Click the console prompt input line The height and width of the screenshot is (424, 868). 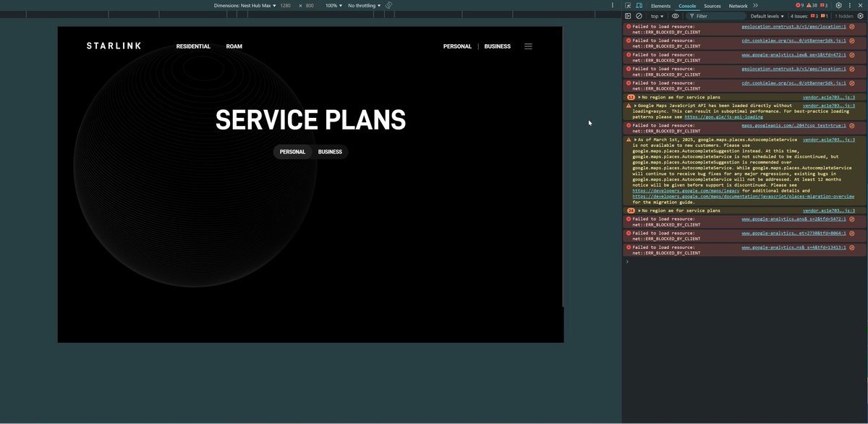coord(745,261)
